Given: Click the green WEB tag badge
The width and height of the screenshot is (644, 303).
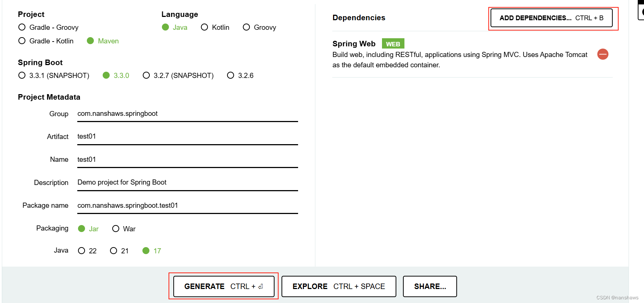Looking at the screenshot, I should 393,44.
